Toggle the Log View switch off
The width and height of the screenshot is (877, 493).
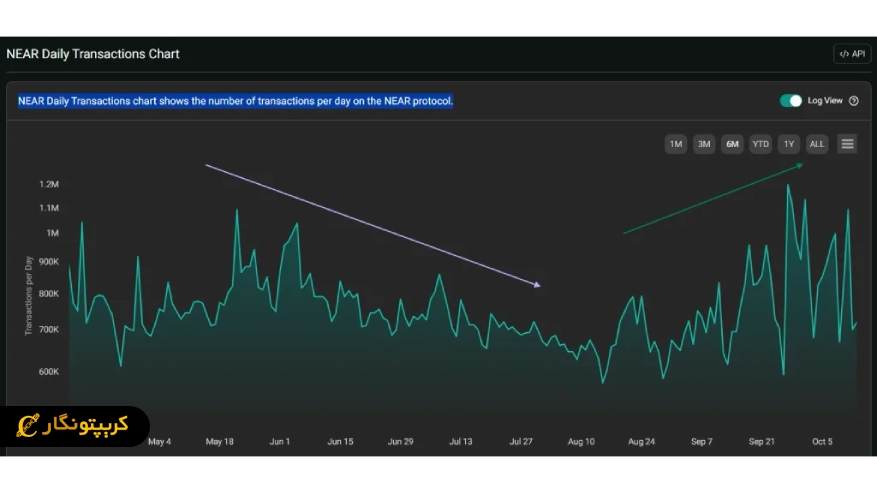pyautogui.click(x=791, y=101)
